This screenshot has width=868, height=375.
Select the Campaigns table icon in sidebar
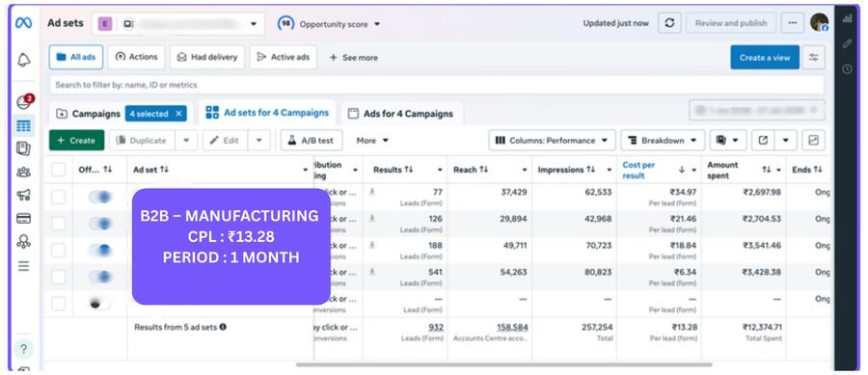point(24,125)
